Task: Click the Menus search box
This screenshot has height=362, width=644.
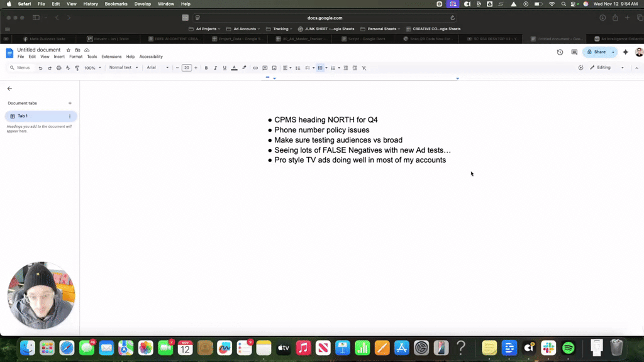Action: 21,68
